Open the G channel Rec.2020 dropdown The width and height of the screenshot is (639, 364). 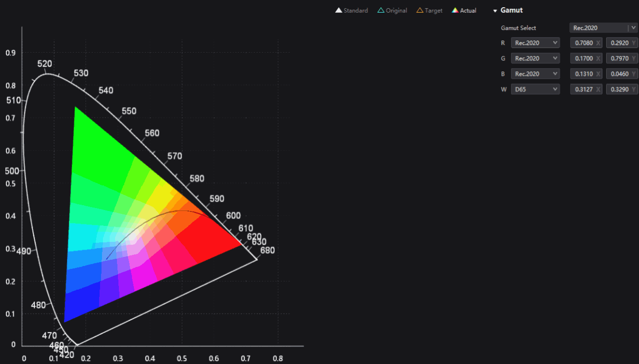pos(535,58)
